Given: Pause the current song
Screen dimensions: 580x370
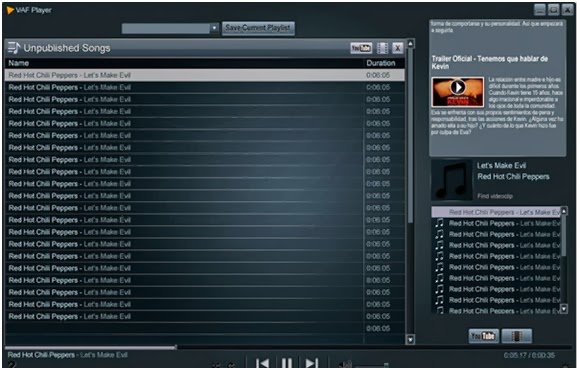Looking at the screenshot, I should [x=287, y=363].
